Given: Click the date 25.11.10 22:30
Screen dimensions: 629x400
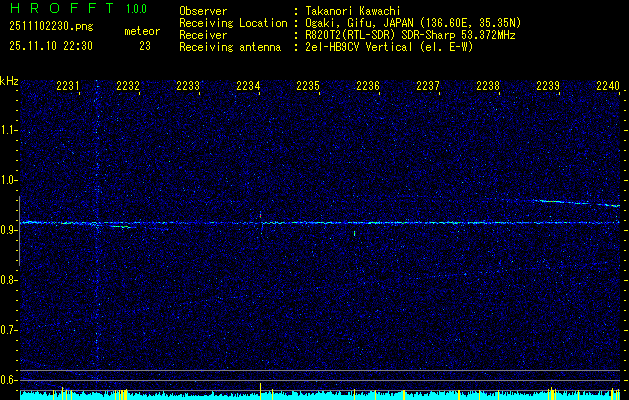Looking at the screenshot, I should tap(51, 46).
